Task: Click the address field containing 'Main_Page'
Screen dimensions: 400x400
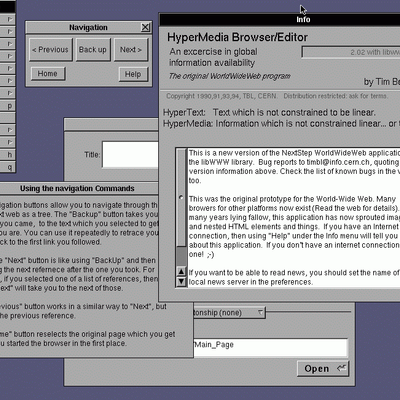Action: (271, 347)
